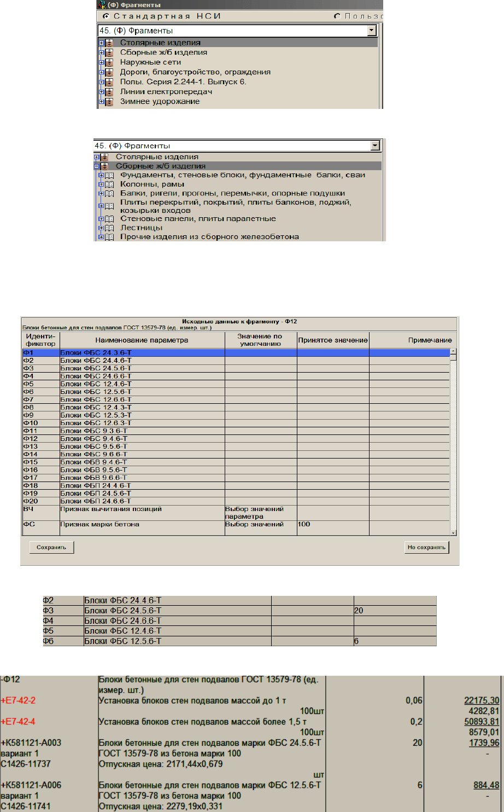Screen dimensions: 504x812
Task: Click the book icon beside Прочие изделия
Action: [109, 237]
